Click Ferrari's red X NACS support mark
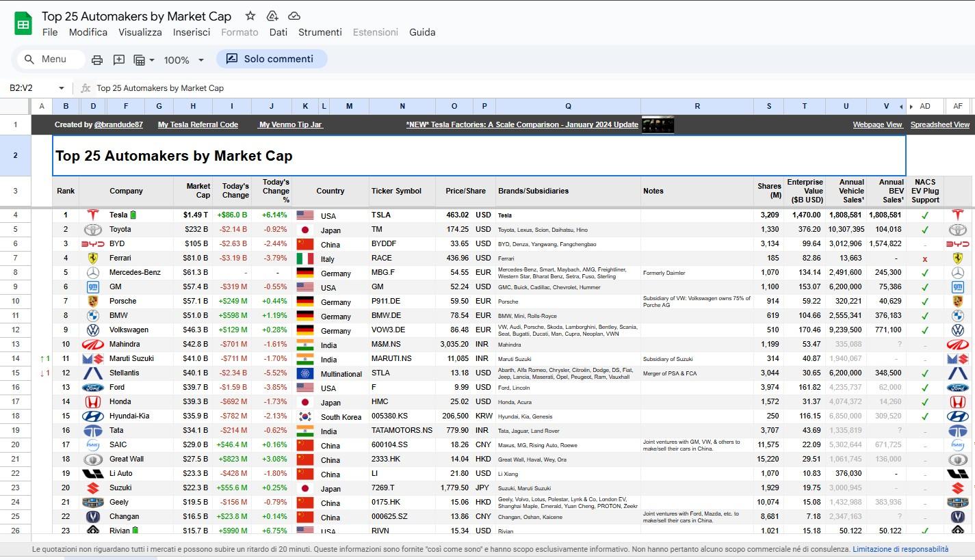The image size is (975, 560). click(x=925, y=258)
